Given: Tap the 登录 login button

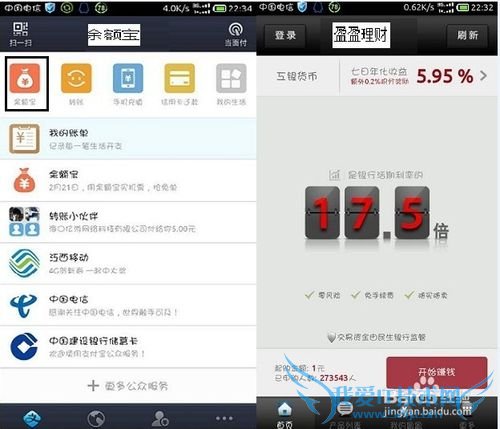Looking at the screenshot, I should 285,35.
